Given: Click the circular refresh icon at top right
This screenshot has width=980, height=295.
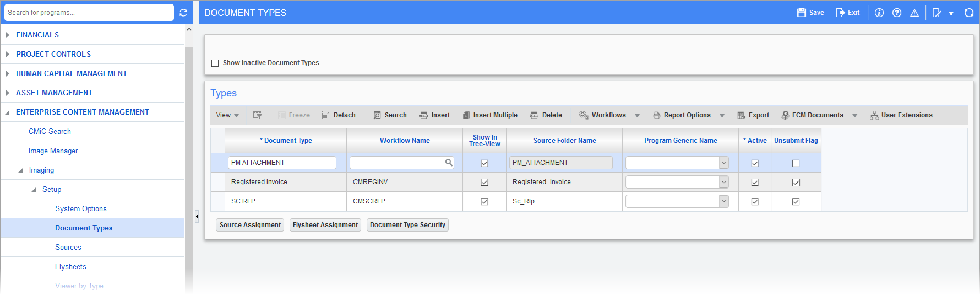Looking at the screenshot, I should click(969, 13).
